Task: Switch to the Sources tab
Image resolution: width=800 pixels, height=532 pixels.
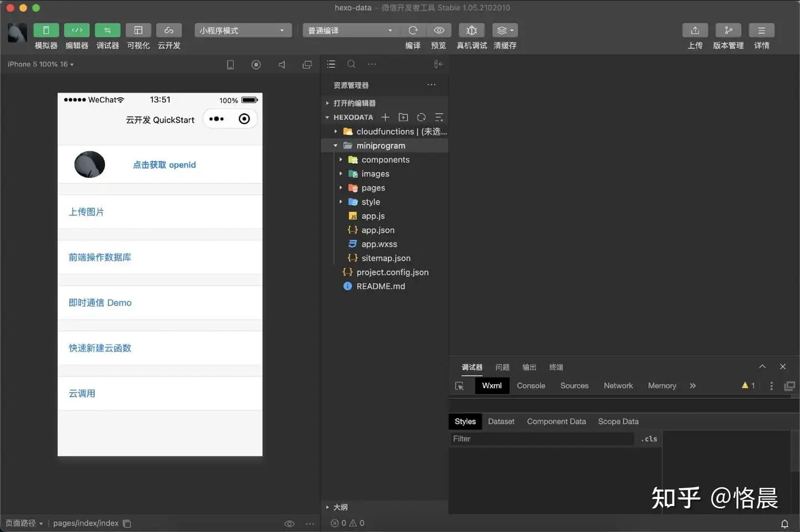Action: [x=574, y=385]
